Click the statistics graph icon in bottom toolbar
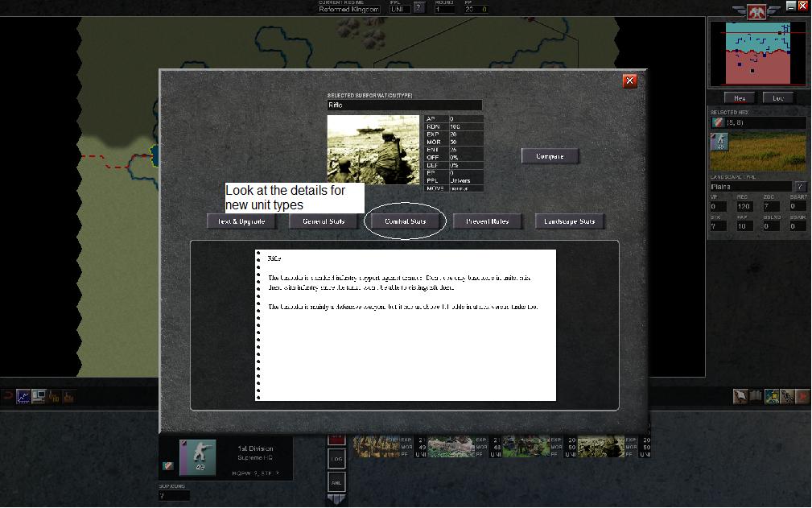 tap(23, 396)
